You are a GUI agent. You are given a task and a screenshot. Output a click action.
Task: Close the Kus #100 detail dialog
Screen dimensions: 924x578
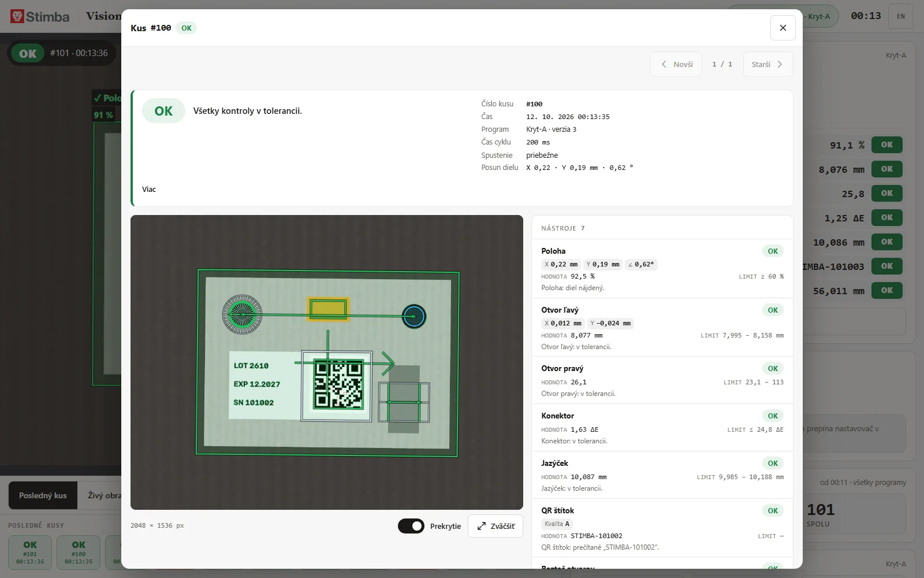coord(783,28)
